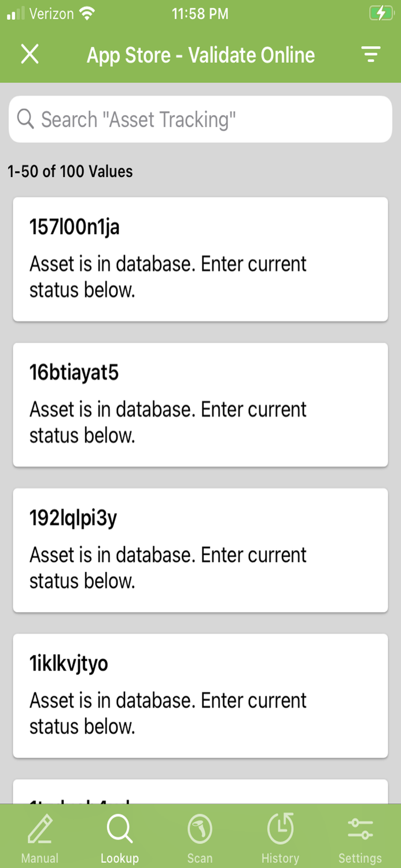
Task: Tap the App Store - Validate Online title
Action: coord(201,55)
